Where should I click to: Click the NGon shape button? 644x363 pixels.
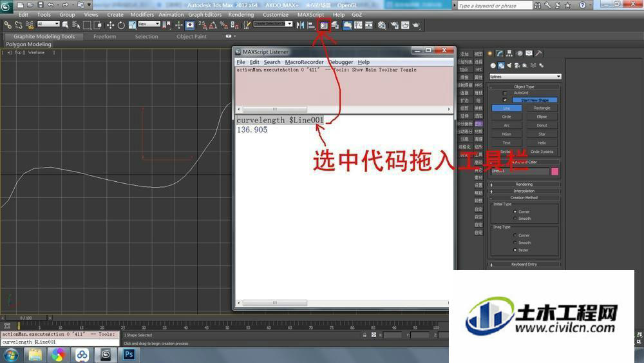[x=506, y=134]
